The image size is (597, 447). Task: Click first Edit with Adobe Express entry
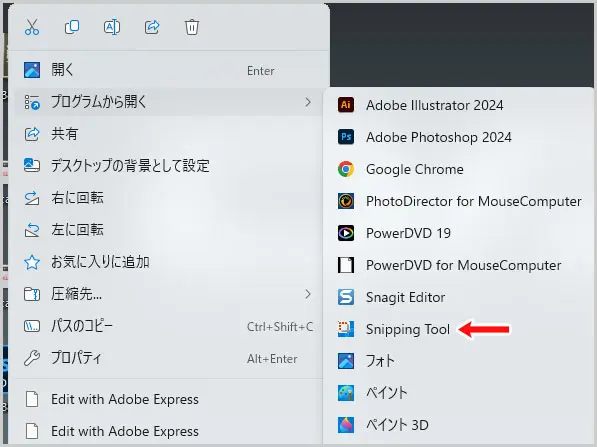[168, 399]
